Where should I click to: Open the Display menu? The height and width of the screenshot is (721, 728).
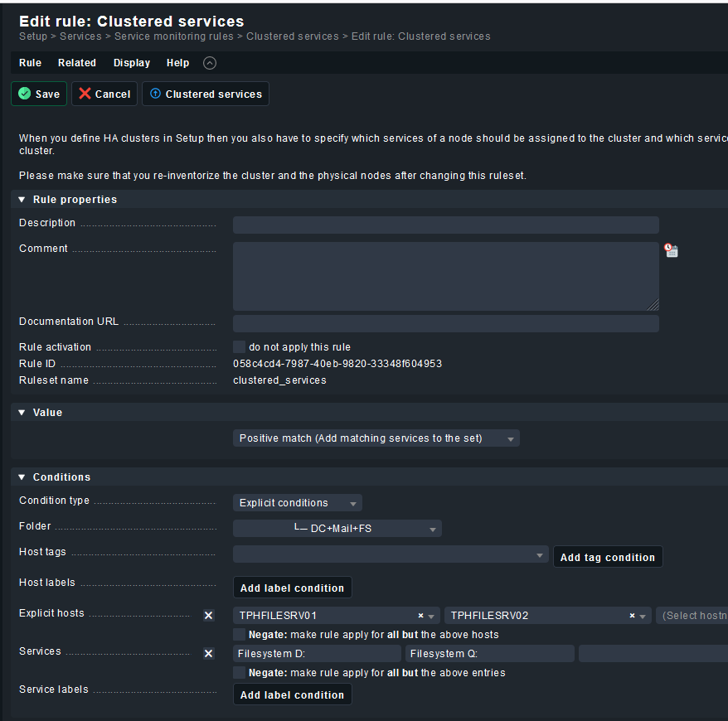[x=131, y=62]
